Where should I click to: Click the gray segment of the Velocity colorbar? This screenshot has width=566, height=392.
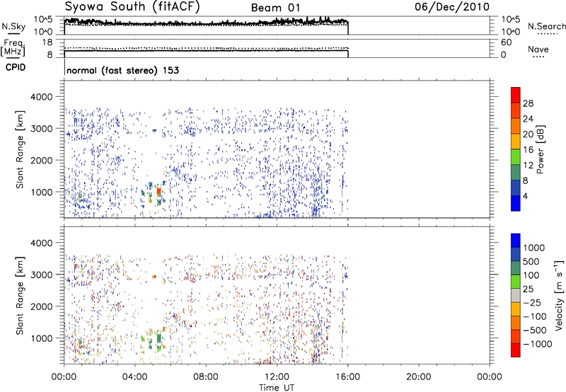pos(516,295)
